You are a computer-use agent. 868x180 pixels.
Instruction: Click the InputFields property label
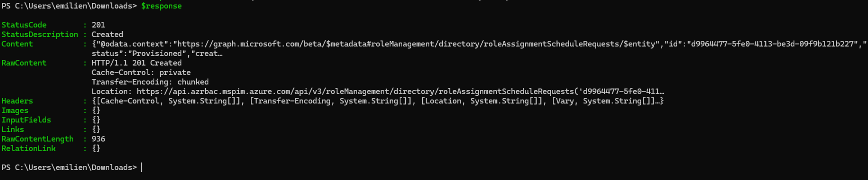[x=26, y=120]
